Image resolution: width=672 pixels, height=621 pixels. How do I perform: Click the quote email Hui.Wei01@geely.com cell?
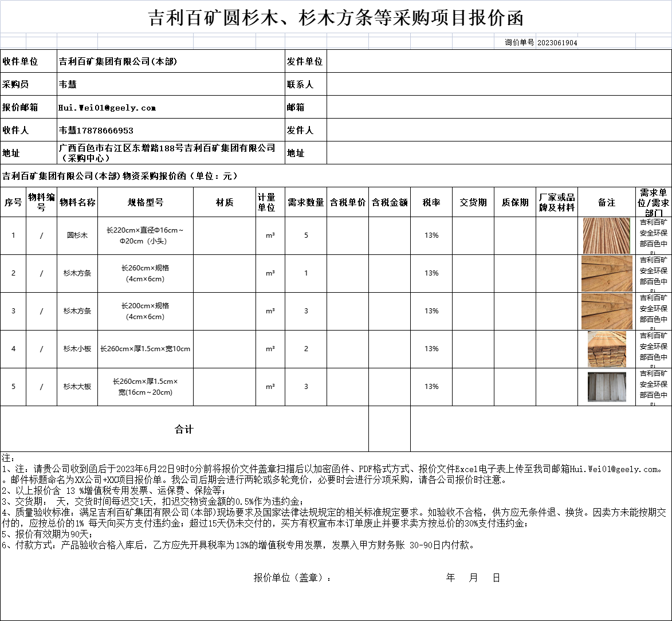click(171, 107)
